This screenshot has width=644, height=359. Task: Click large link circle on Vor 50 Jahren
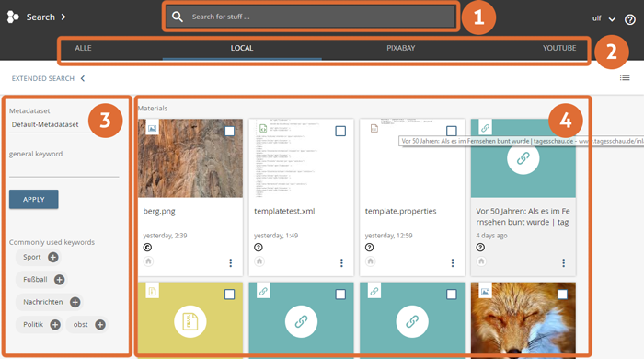(x=523, y=158)
